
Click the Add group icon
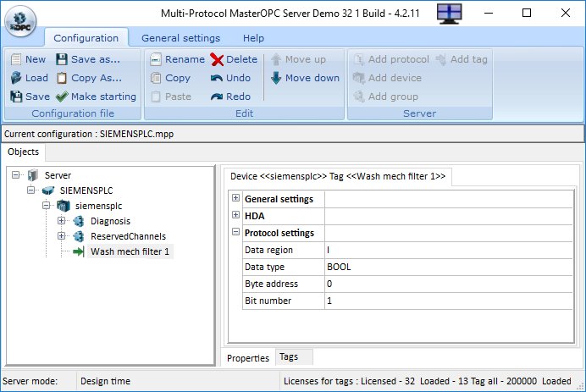pos(359,97)
